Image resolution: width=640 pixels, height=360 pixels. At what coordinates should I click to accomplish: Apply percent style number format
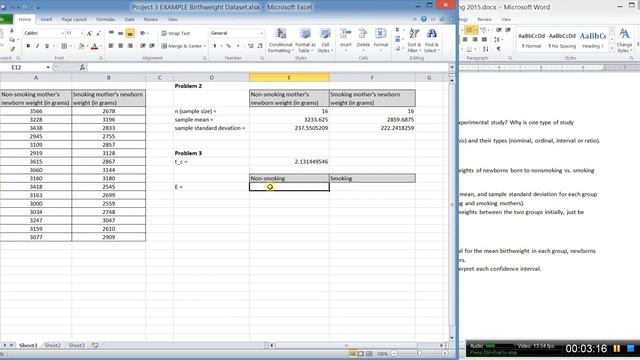click(x=228, y=46)
